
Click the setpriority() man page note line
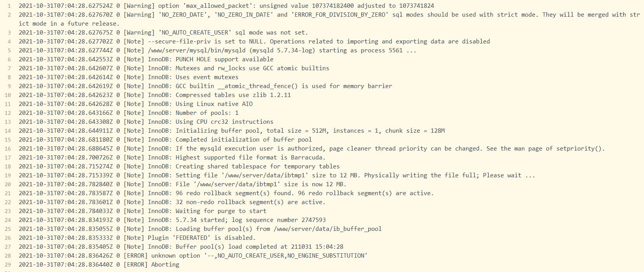click(x=312, y=149)
